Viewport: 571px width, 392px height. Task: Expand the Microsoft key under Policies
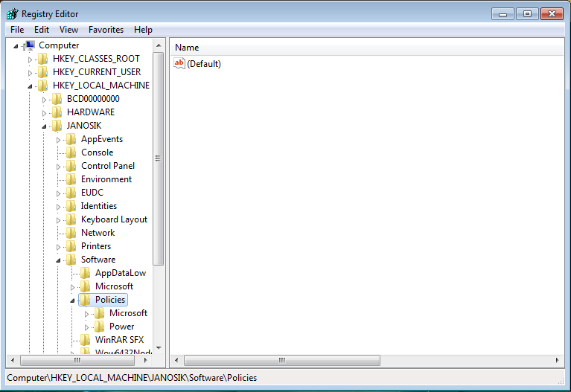point(87,314)
